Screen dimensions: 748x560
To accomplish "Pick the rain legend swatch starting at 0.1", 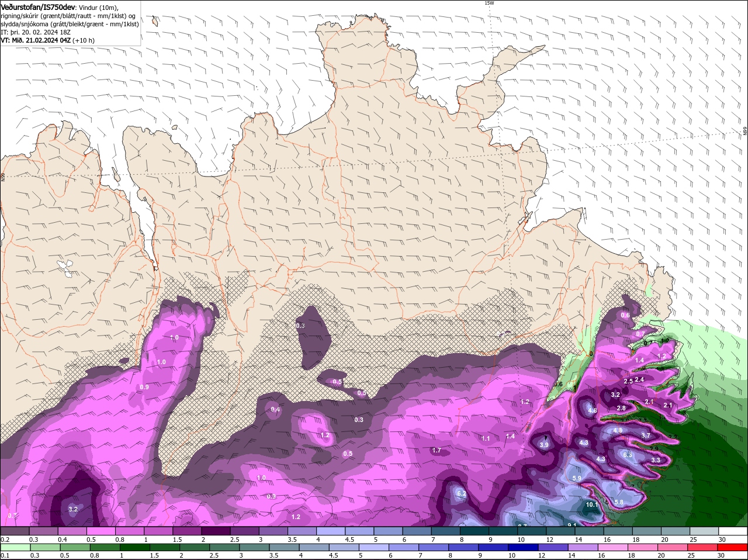I will click(x=15, y=547).
